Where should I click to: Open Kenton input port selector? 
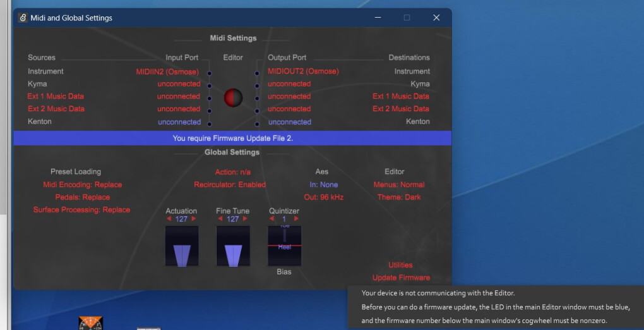coord(179,122)
